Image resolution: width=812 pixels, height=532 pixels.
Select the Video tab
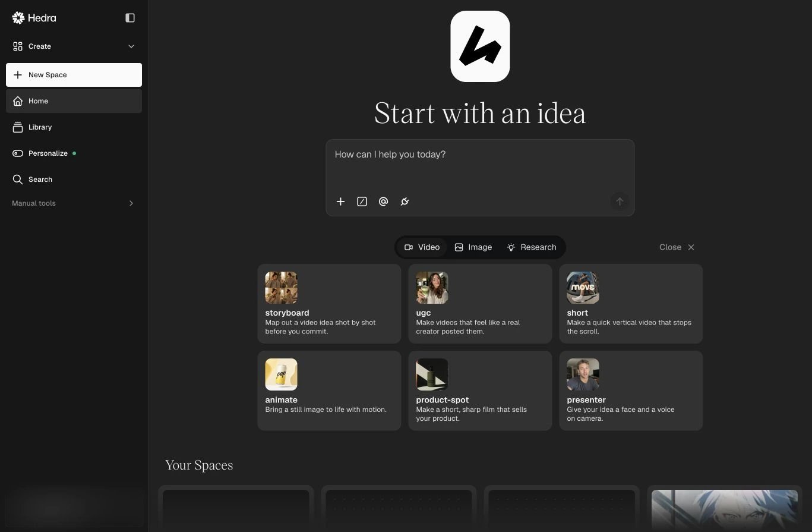pos(422,247)
